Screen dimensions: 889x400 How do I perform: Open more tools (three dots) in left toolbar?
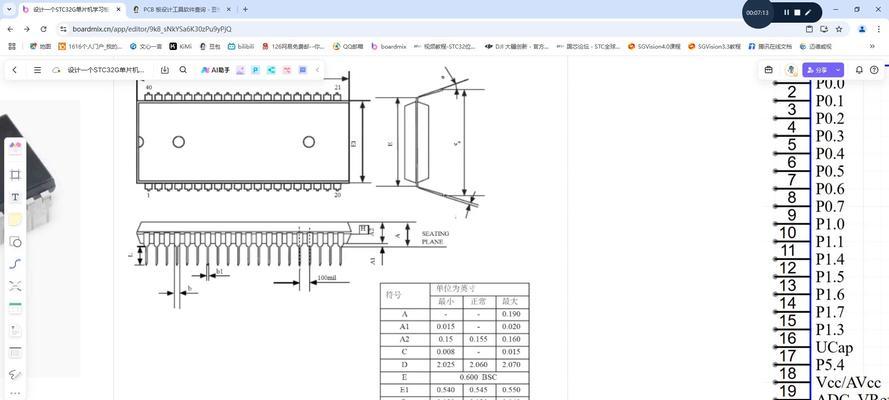[x=15, y=393]
